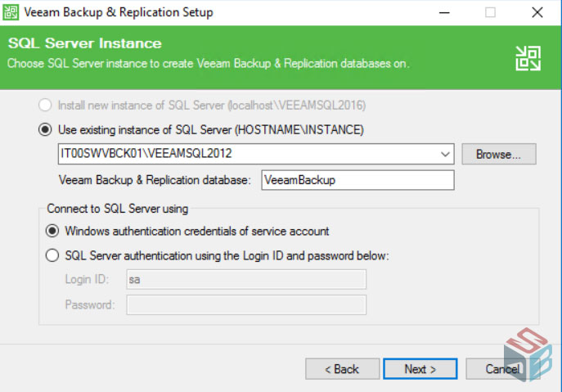
Task: Expand the SQL Server instance dropdown arrow
Action: point(445,154)
